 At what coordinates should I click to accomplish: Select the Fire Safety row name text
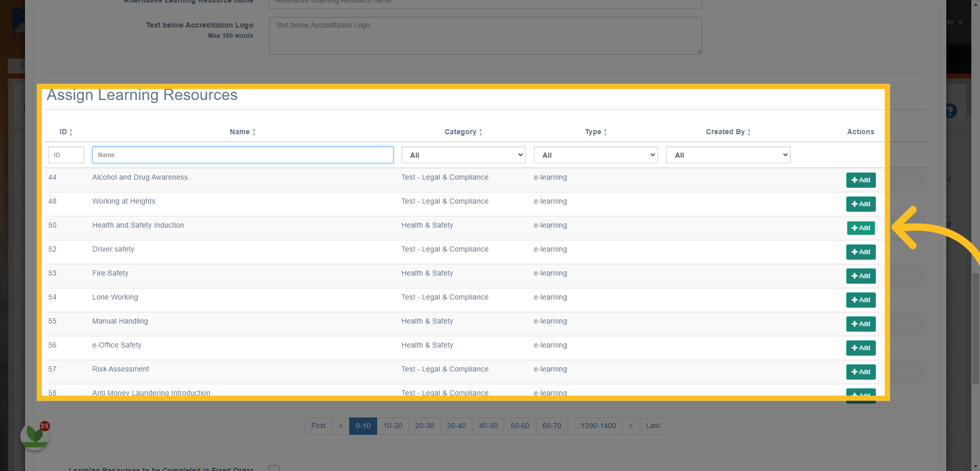[x=110, y=273]
